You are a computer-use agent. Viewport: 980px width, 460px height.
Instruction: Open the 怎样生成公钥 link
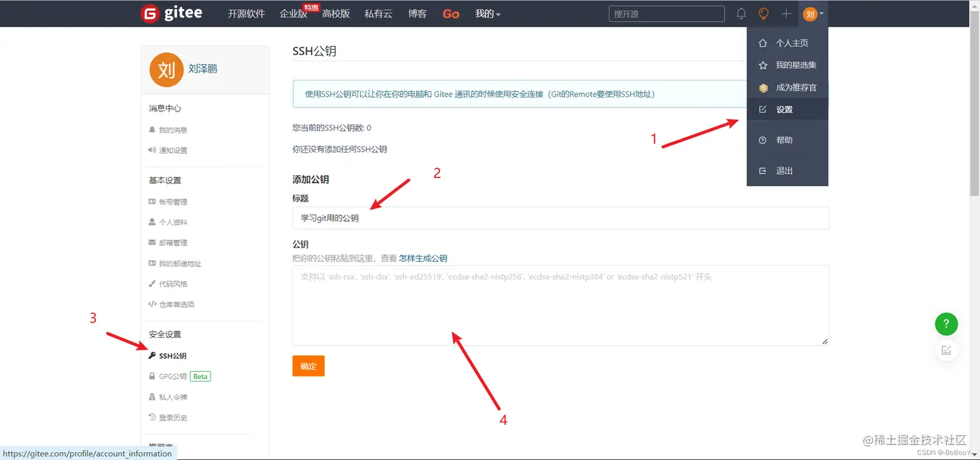point(424,257)
